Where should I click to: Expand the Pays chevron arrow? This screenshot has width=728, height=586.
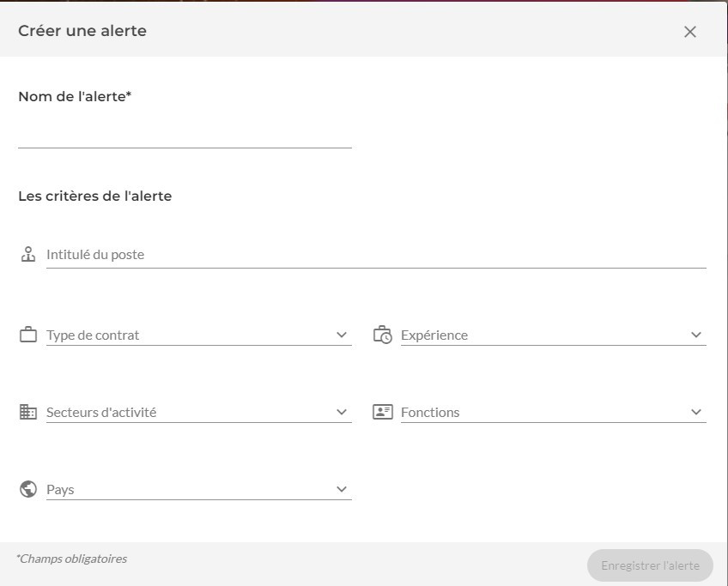point(342,489)
